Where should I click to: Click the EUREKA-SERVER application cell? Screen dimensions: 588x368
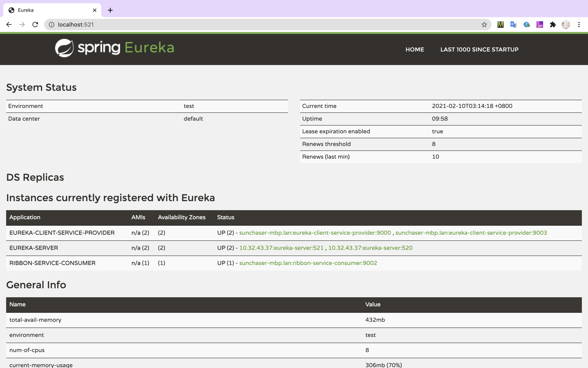(x=33, y=248)
